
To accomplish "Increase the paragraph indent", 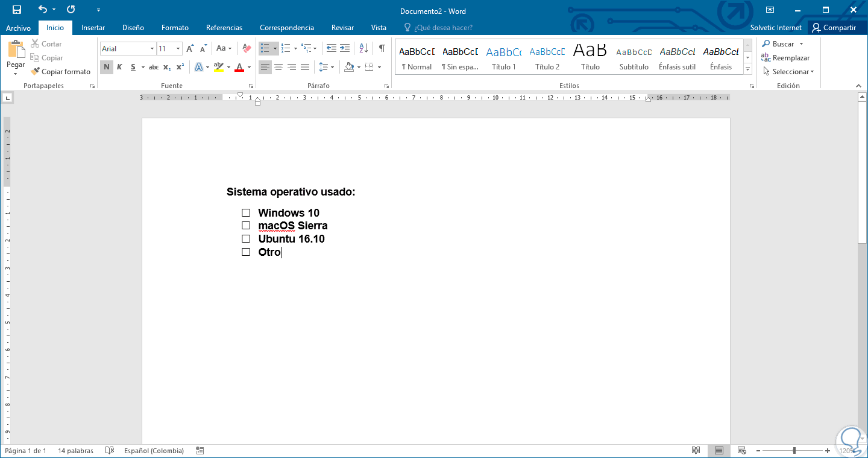I will (345, 48).
